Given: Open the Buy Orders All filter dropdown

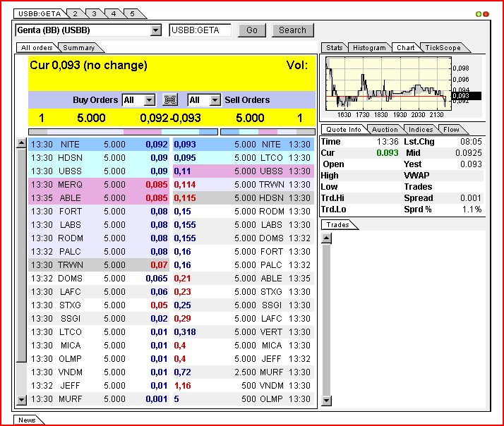Looking at the screenshot, I should (150, 100).
